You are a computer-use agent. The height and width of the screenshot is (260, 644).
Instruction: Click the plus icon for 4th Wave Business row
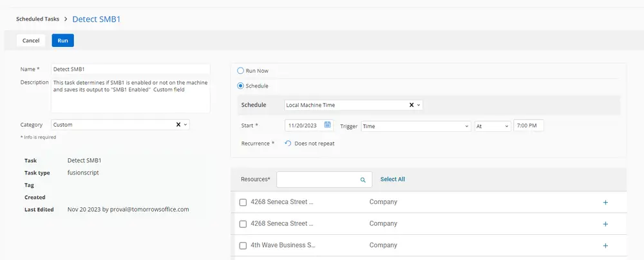coord(605,245)
